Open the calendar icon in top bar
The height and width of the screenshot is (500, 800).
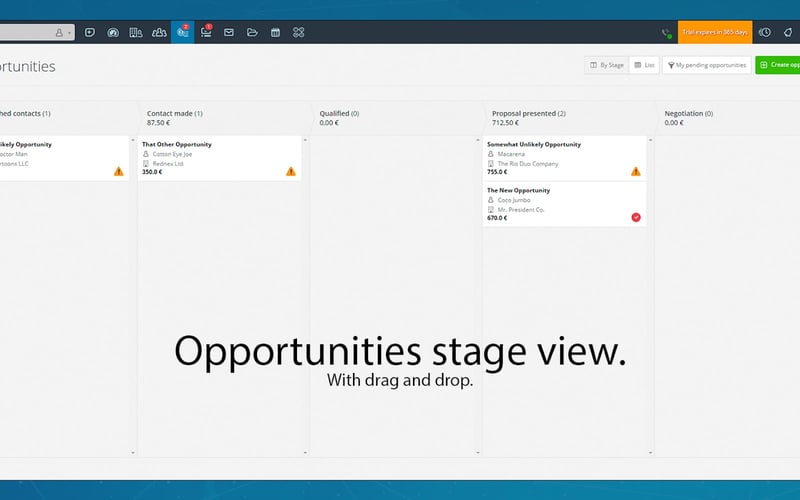276,33
